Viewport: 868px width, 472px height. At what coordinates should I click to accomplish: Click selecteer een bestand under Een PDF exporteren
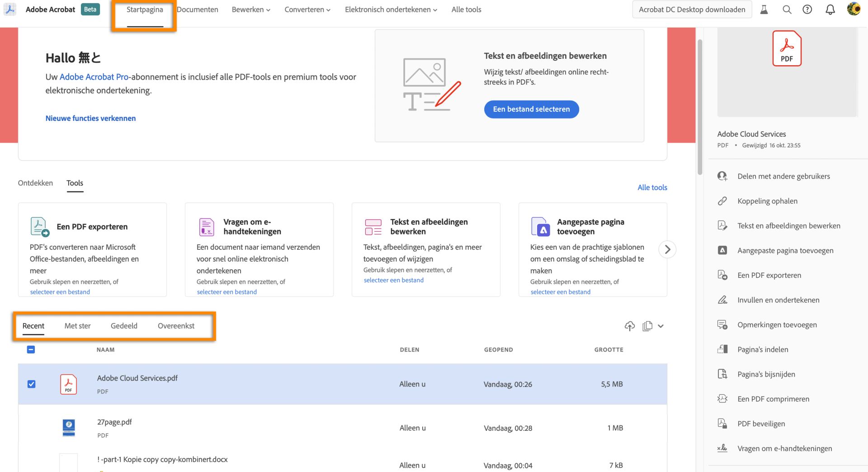click(x=60, y=292)
